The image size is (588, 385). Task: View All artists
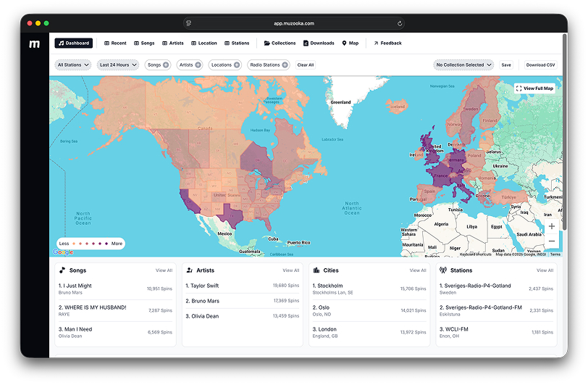[x=291, y=270]
